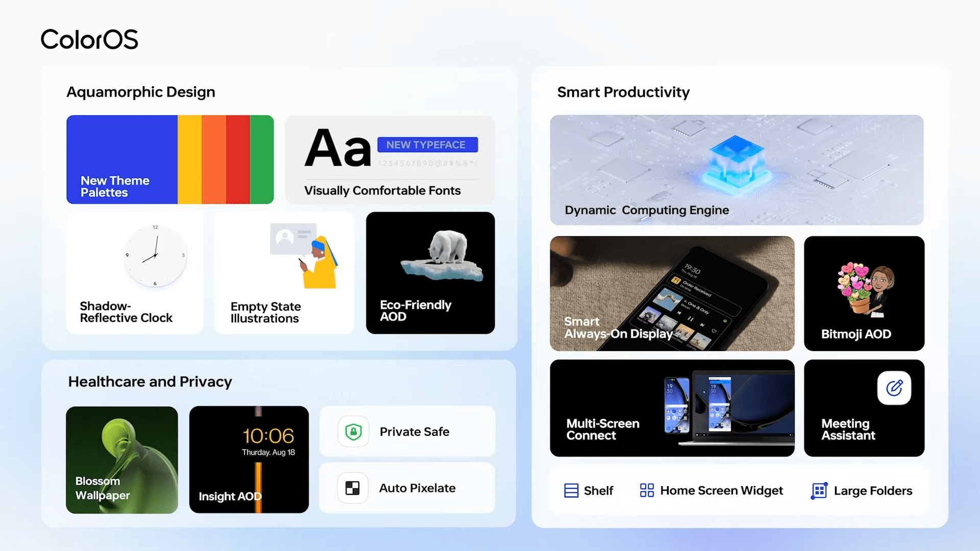The width and height of the screenshot is (980, 551).
Task: Click the New Theme Palettes button
Action: click(x=170, y=160)
